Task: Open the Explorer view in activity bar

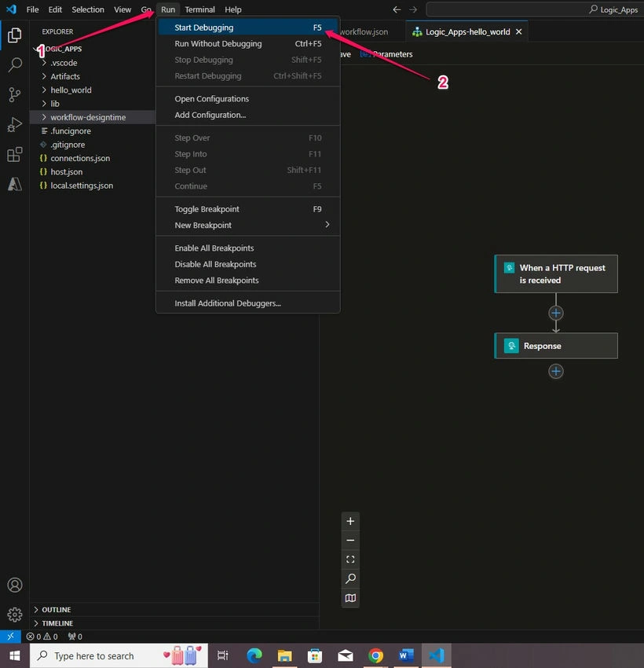Action: pyautogui.click(x=14, y=35)
